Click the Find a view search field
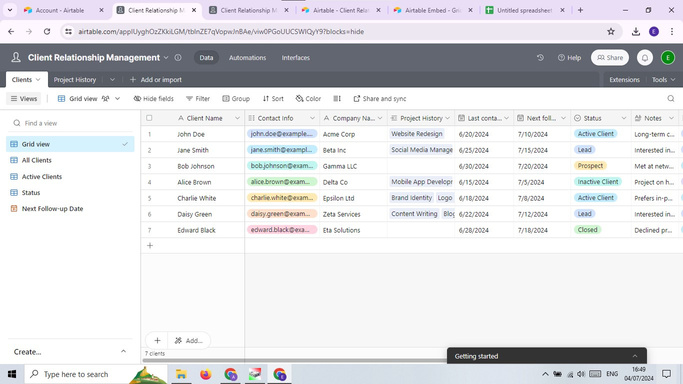 pyautogui.click(x=71, y=123)
